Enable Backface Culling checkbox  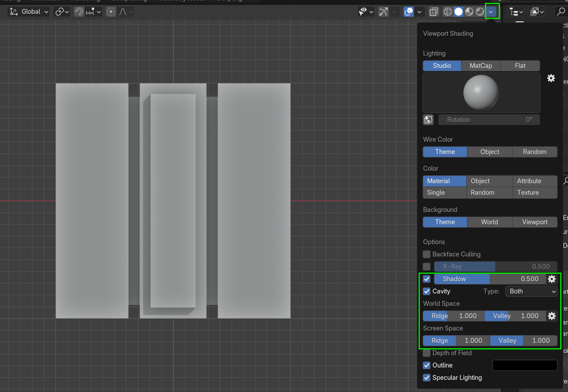point(426,254)
